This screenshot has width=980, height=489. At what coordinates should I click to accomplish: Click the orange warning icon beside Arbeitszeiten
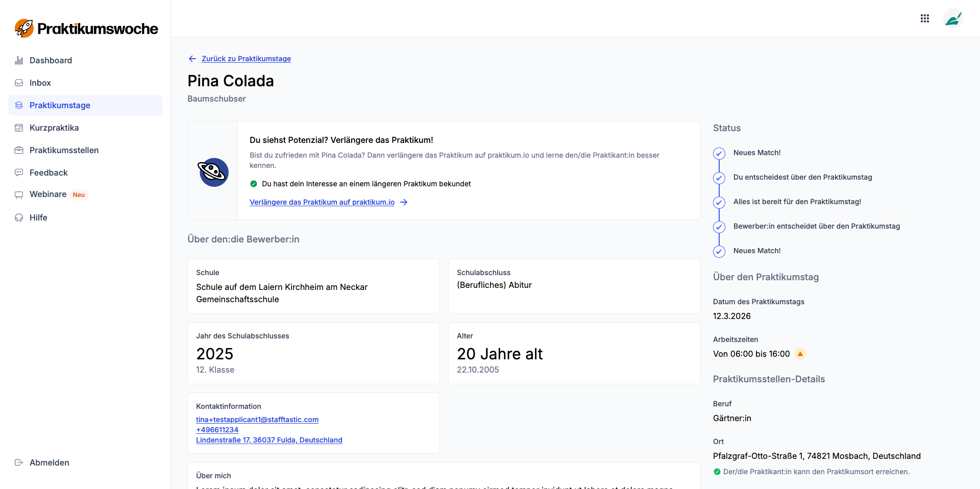(x=800, y=354)
